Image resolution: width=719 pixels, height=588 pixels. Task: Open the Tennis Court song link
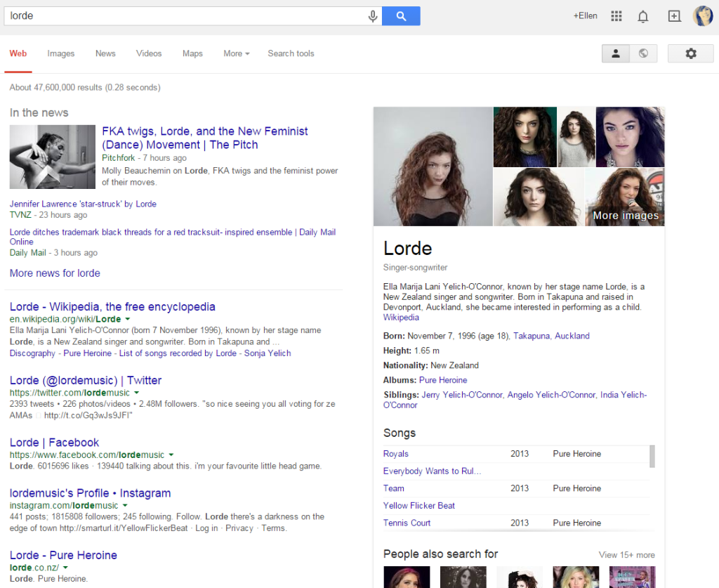[407, 523]
